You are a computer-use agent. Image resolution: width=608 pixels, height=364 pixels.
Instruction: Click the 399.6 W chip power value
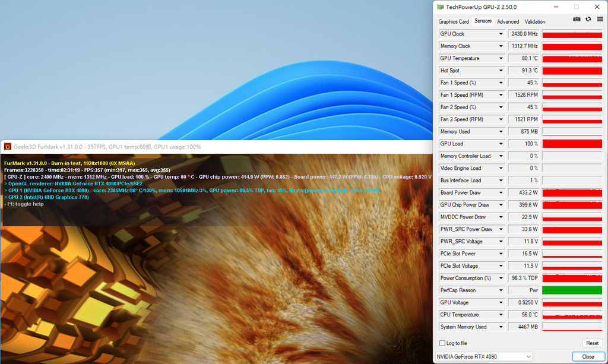[524, 205]
